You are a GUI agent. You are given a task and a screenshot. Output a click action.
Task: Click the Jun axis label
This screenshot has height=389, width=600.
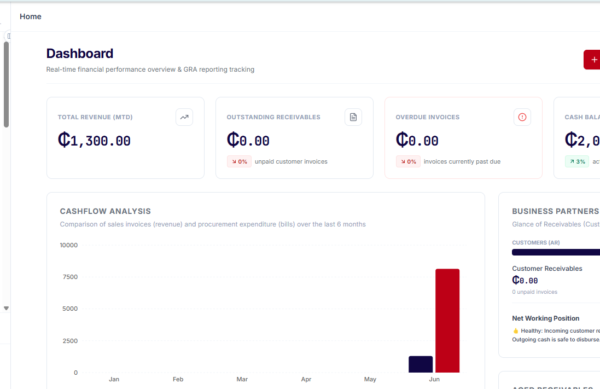point(434,379)
